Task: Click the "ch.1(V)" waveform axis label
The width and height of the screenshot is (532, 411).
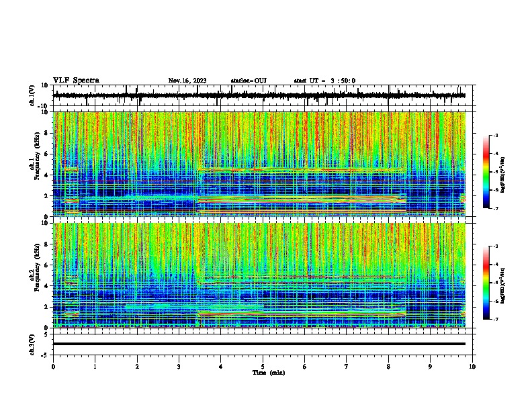Action: coord(32,95)
